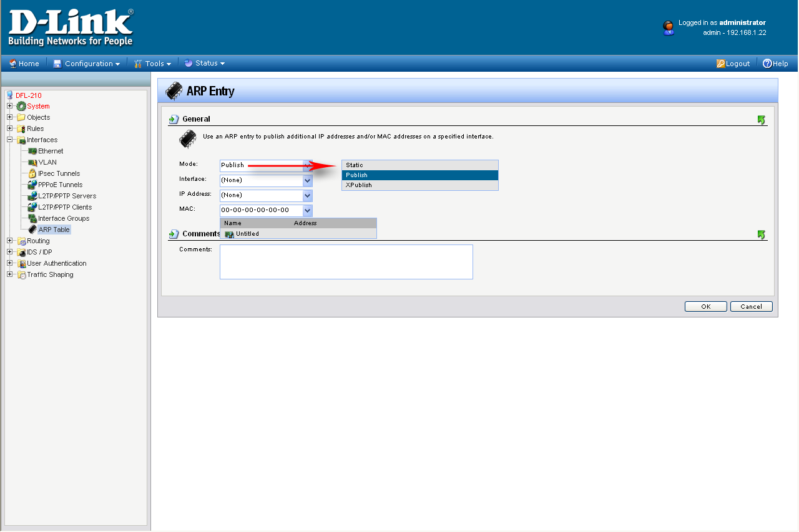Click the Cancel button
This screenshot has width=799, height=532.
point(752,306)
